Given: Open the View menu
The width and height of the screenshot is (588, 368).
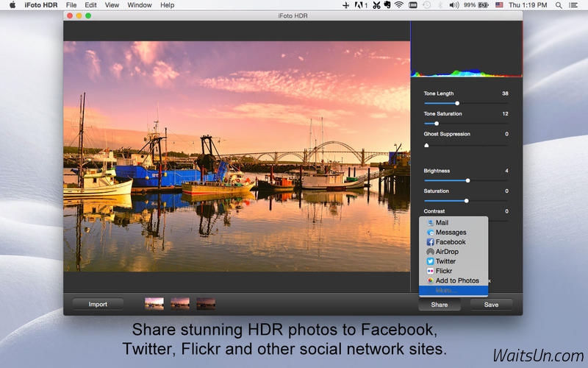Looking at the screenshot, I should coord(112,5).
